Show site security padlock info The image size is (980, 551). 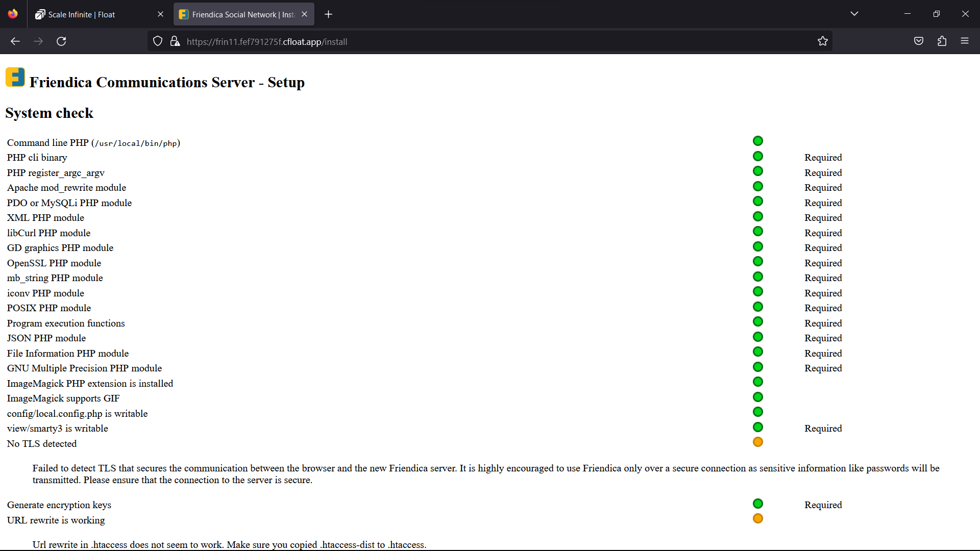coord(175,41)
